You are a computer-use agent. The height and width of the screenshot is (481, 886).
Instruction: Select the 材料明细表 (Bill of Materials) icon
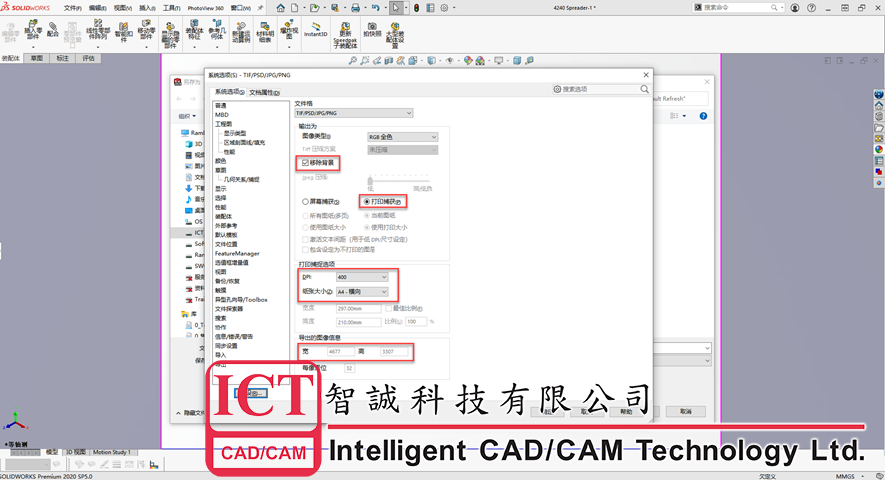[265, 30]
